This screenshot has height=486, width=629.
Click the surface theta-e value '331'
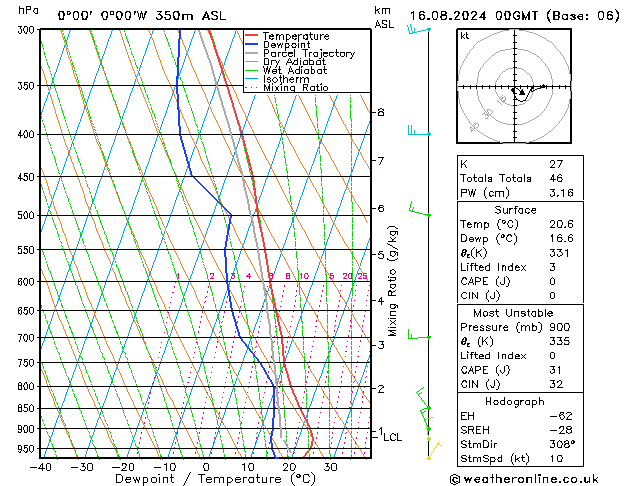(560, 253)
